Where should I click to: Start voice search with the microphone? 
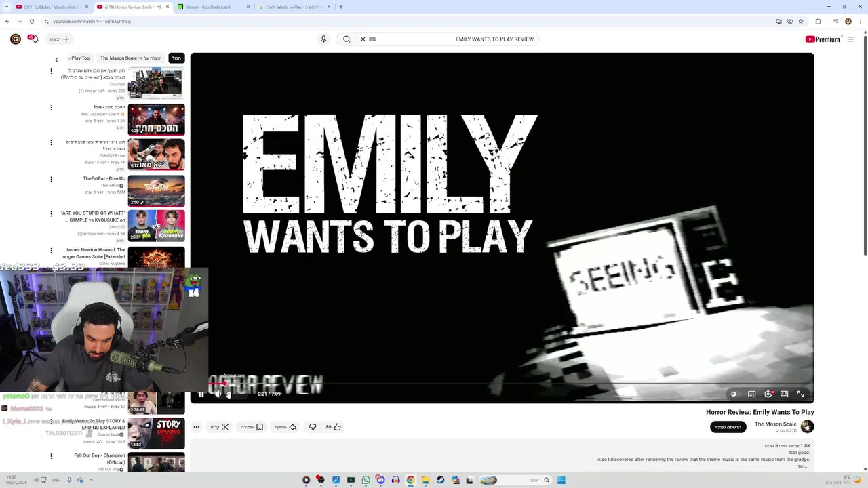point(323,39)
